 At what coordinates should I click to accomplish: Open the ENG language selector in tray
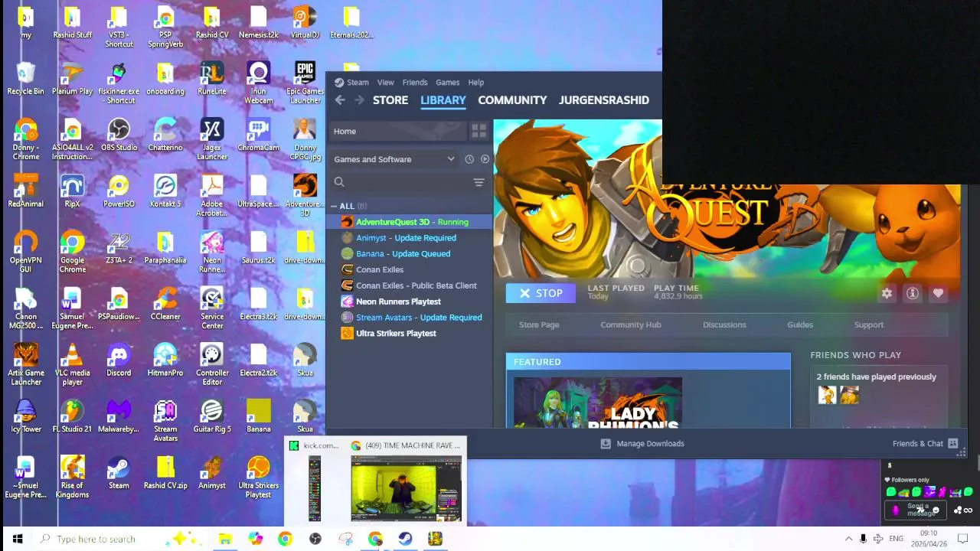896,539
